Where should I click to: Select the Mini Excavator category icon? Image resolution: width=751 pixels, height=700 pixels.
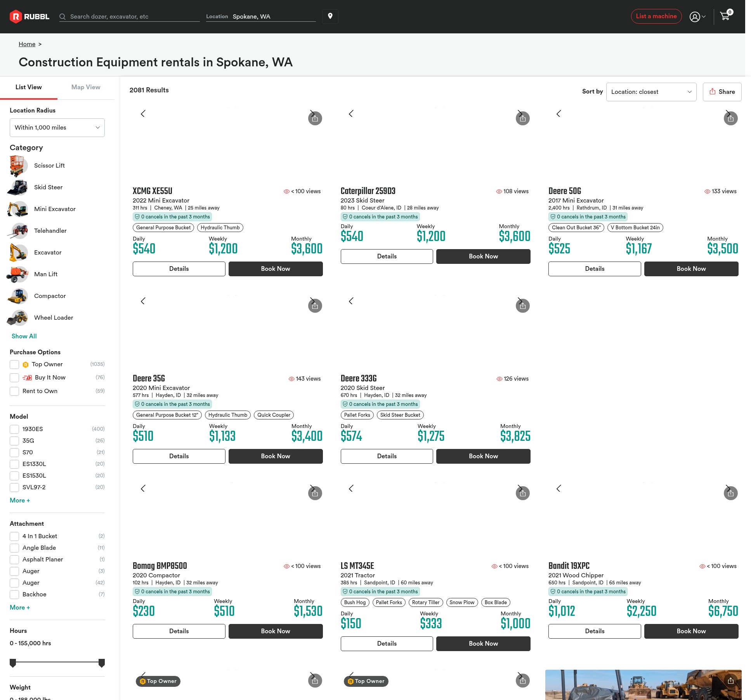[17, 209]
